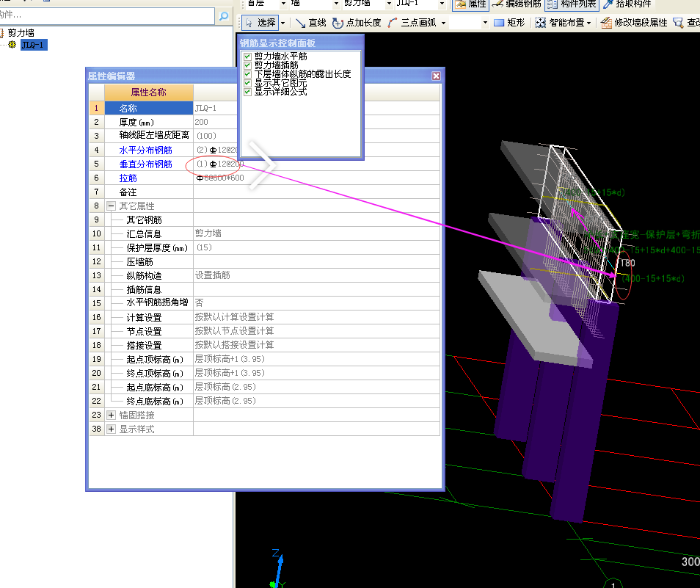Select the 剪力墙 tree node
Viewport: 700px width, 588px height.
point(21,32)
